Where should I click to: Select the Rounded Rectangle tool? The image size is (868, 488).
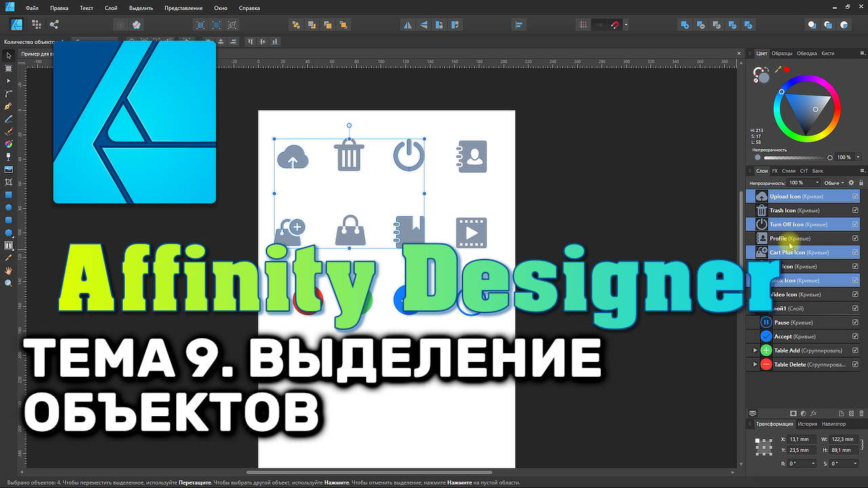click(9, 220)
